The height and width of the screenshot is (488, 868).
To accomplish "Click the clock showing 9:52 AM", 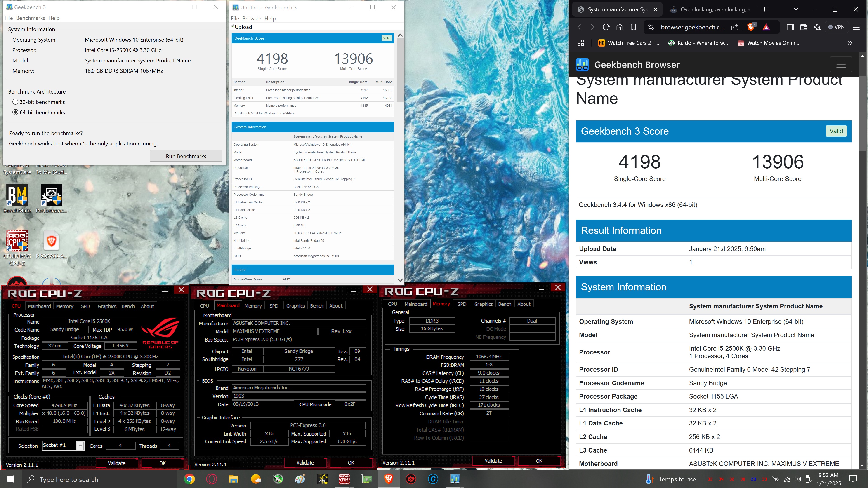I will [829, 479].
